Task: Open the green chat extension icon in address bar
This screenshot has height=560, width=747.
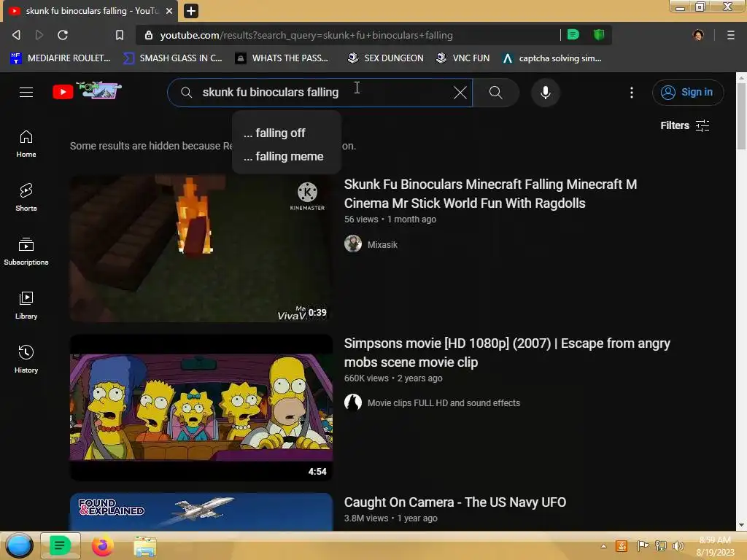Action: coord(573,34)
